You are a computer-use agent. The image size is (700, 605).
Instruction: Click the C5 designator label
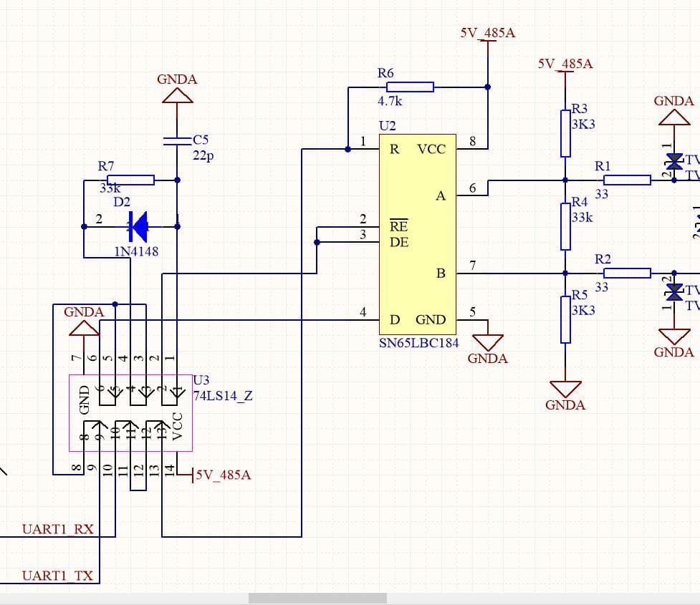(x=201, y=140)
